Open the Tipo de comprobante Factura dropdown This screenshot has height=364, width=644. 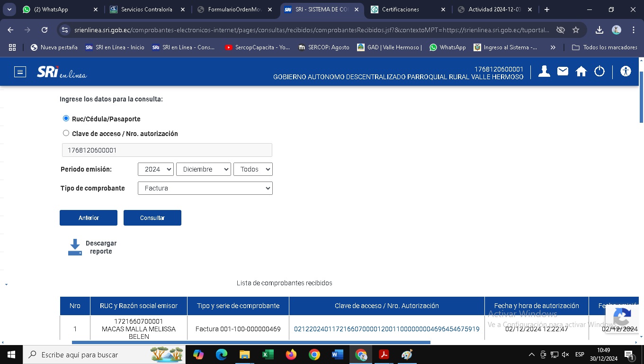click(x=205, y=188)
